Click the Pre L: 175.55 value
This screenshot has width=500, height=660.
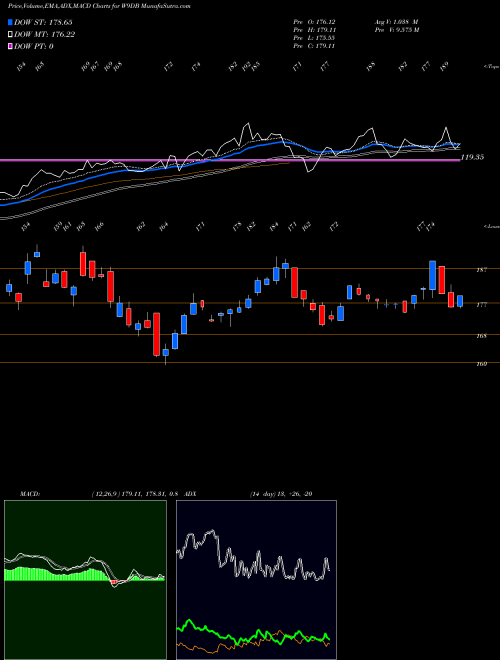click(314, 38)
